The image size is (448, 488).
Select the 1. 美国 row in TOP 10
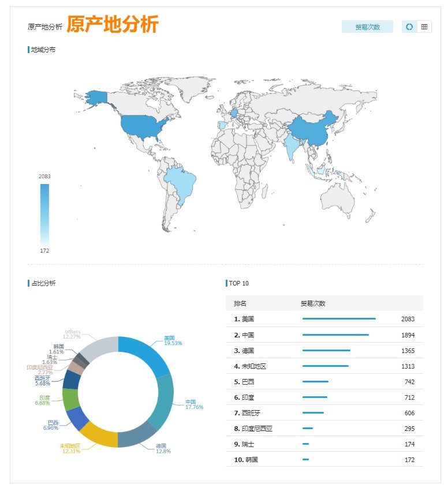324,319
